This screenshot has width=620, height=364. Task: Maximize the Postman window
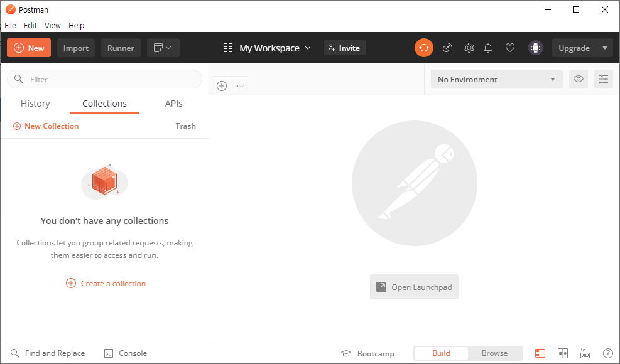pos(575,9)
